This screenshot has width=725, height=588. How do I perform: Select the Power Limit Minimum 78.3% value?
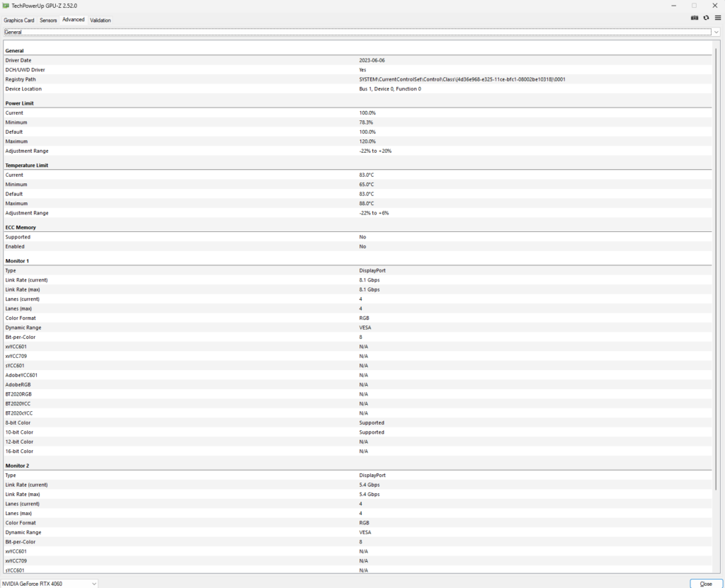click(366, 122)
